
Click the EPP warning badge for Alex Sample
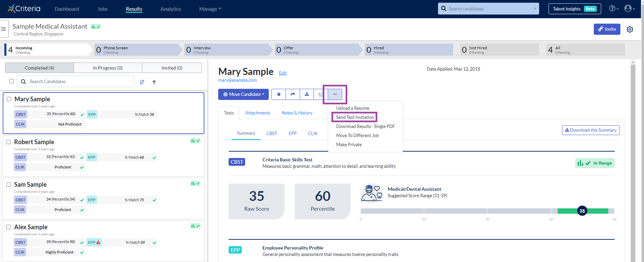94,242
